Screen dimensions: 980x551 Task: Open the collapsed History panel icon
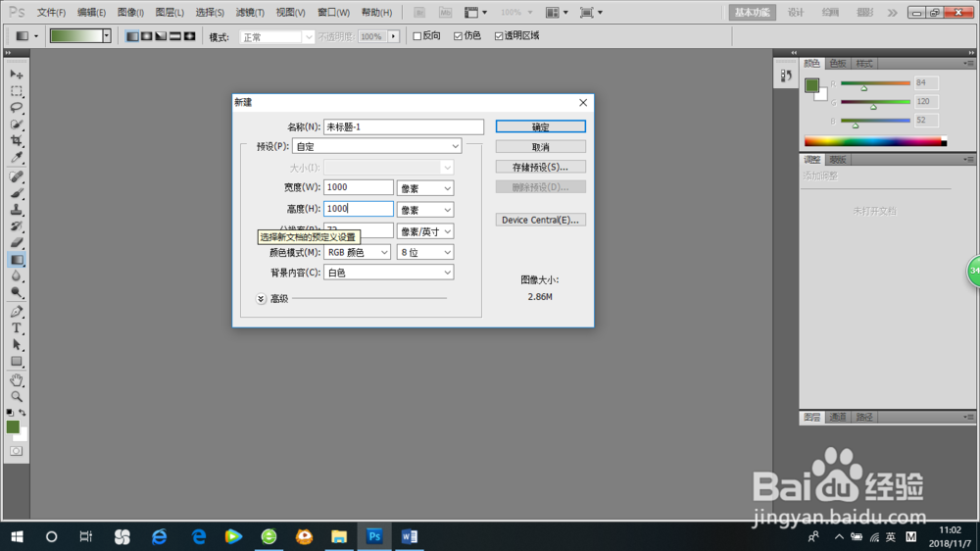(786, 75)
